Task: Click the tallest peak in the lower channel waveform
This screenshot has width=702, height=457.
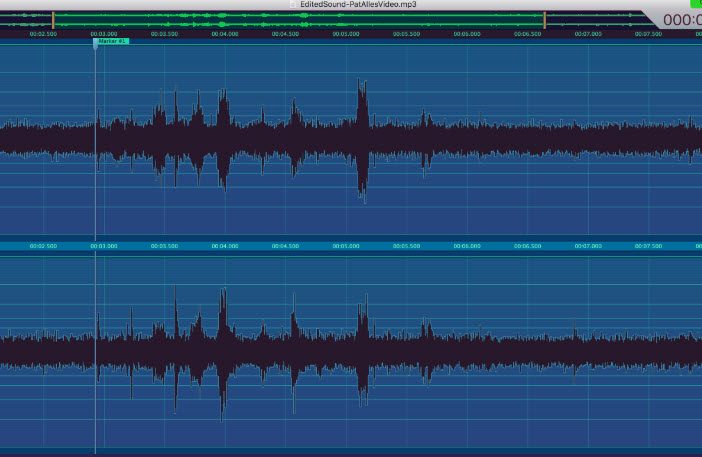Action: pyautogui.click(x=223, y=354)
